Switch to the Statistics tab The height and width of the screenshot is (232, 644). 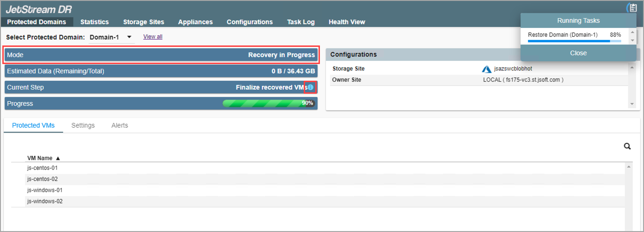95,22
